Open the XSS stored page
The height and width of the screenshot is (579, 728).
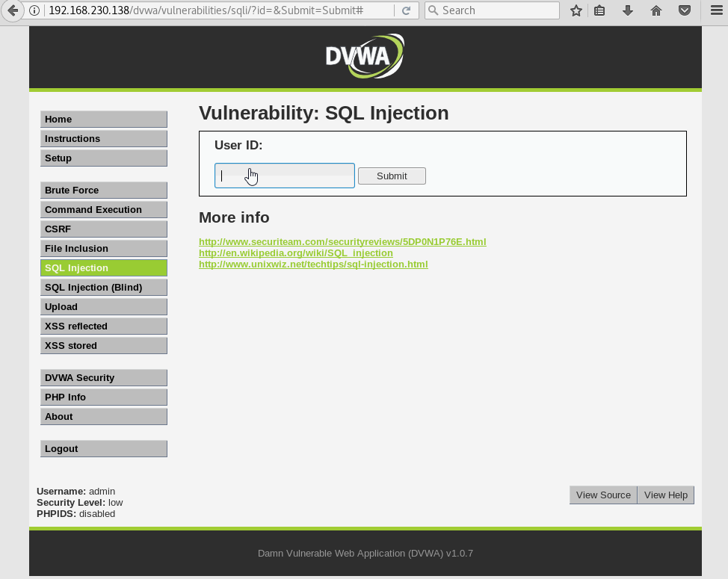tap(104, 346)
